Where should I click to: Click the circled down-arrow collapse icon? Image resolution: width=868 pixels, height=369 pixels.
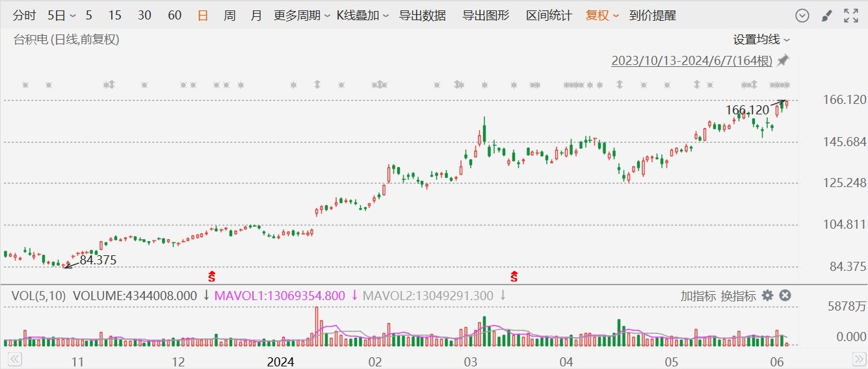pyautogui.click(x=802, y=16)
